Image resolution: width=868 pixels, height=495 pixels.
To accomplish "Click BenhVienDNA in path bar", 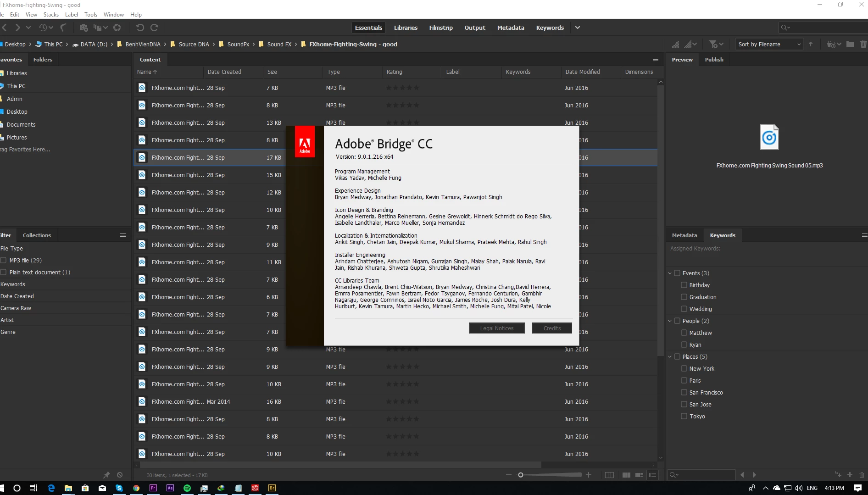I will click(143, 44).
